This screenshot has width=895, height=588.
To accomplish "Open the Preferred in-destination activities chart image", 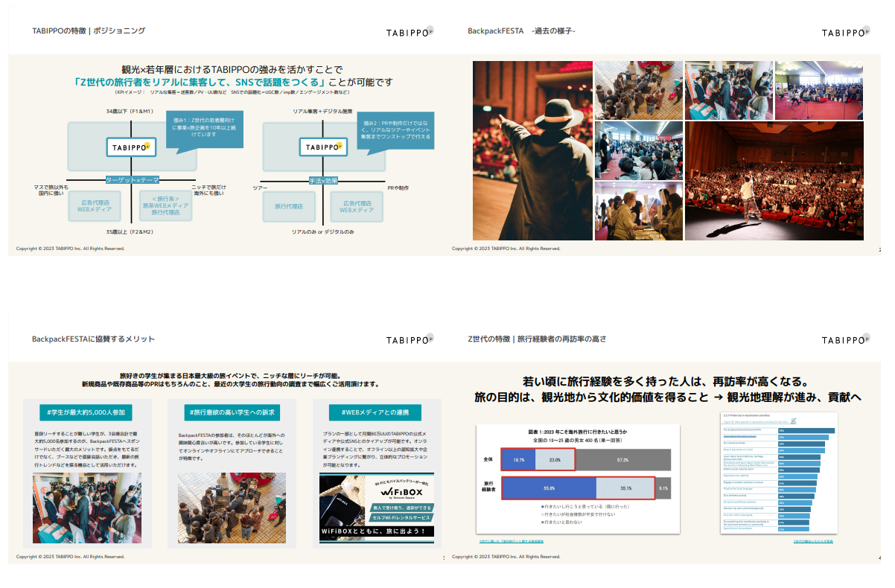I will (778, 473).
